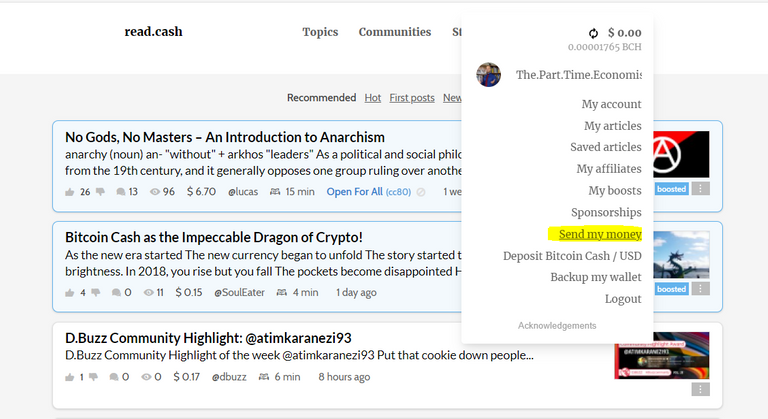Viewport: 768px width, 419px height.
Task: Switch to the Hot feed
Action: (372, 98)
